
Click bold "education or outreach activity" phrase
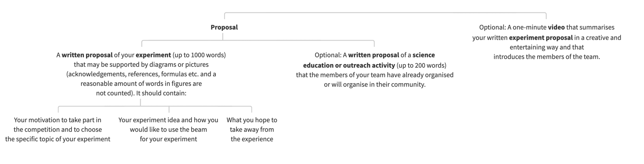(x=349, y=65)
